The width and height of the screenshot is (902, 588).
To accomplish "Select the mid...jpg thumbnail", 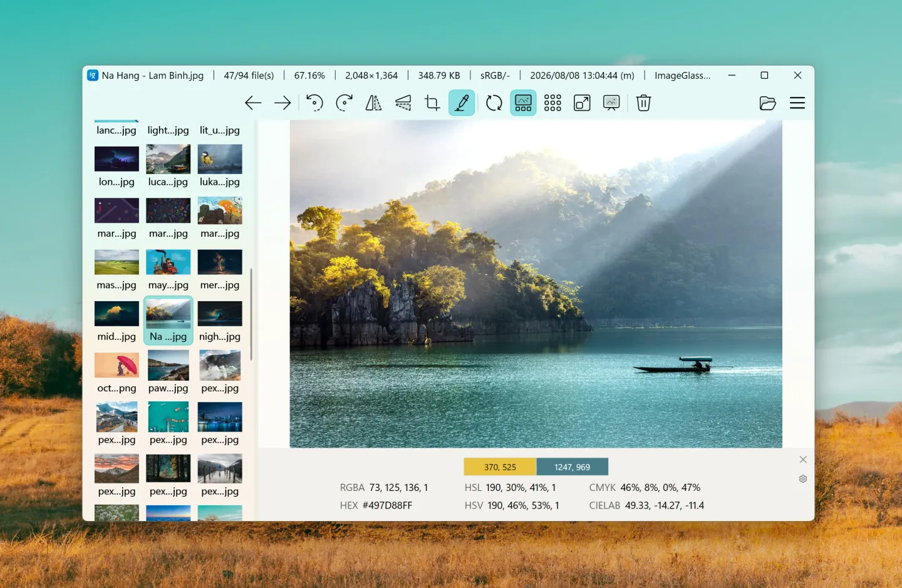I will (117, 321).
